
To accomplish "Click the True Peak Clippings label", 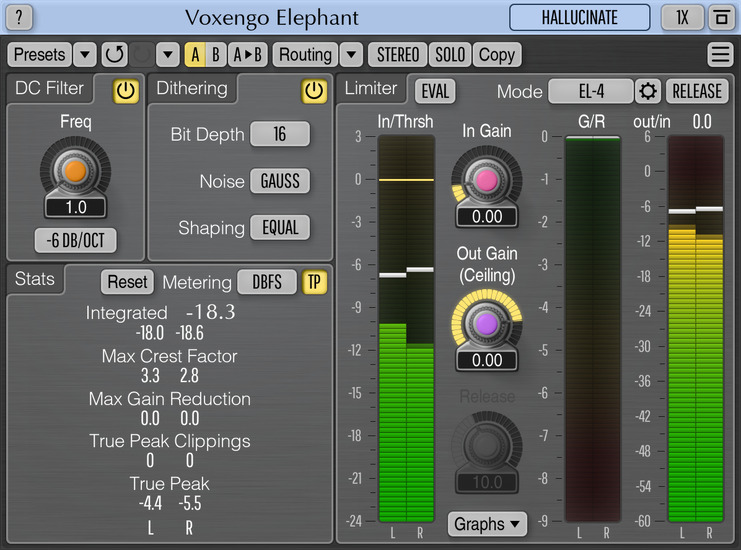I will pyautogui.click(x=170, y=441).
